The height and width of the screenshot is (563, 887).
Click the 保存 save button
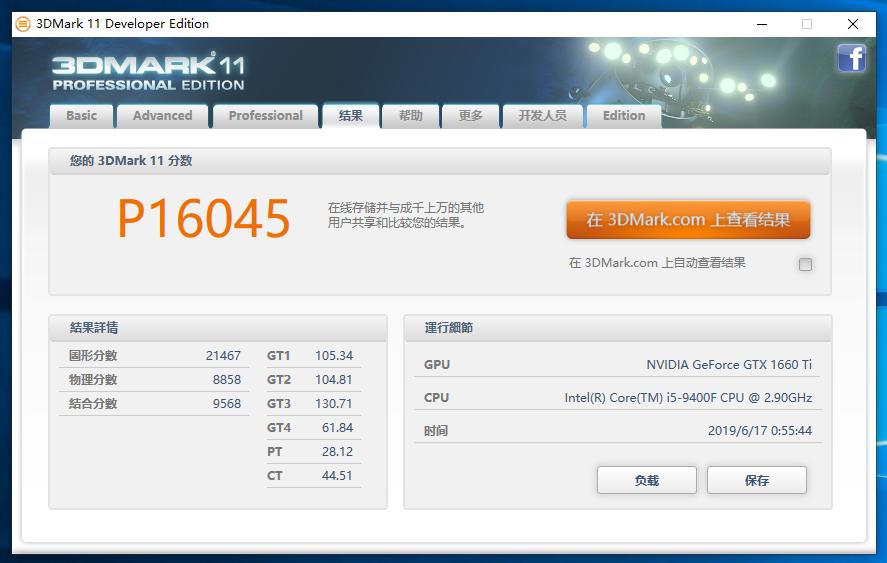(x=757, y=480)
